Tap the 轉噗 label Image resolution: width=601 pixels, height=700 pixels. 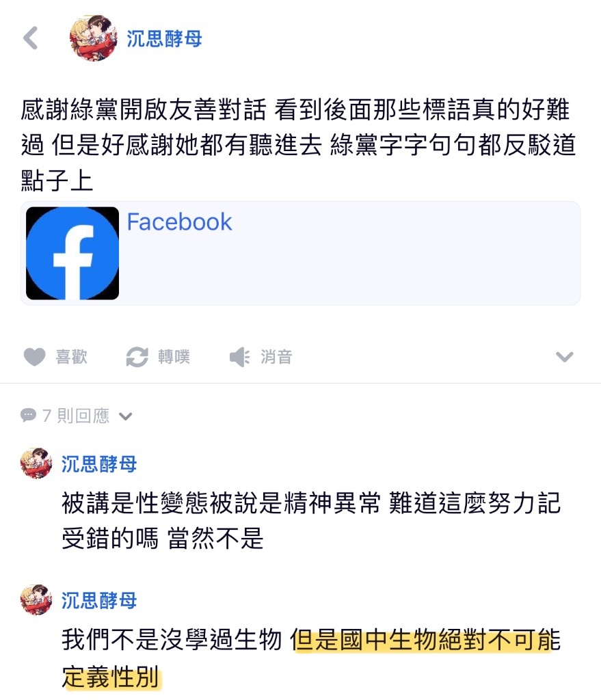pyautogui.click(x=174, y=357)
